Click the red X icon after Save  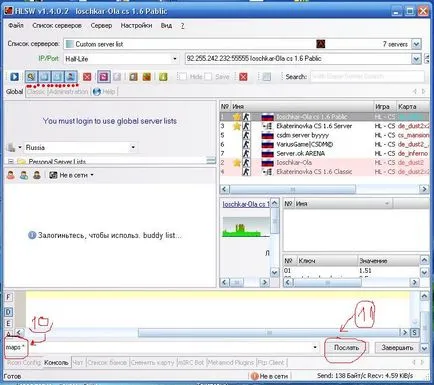click(243, 77)
